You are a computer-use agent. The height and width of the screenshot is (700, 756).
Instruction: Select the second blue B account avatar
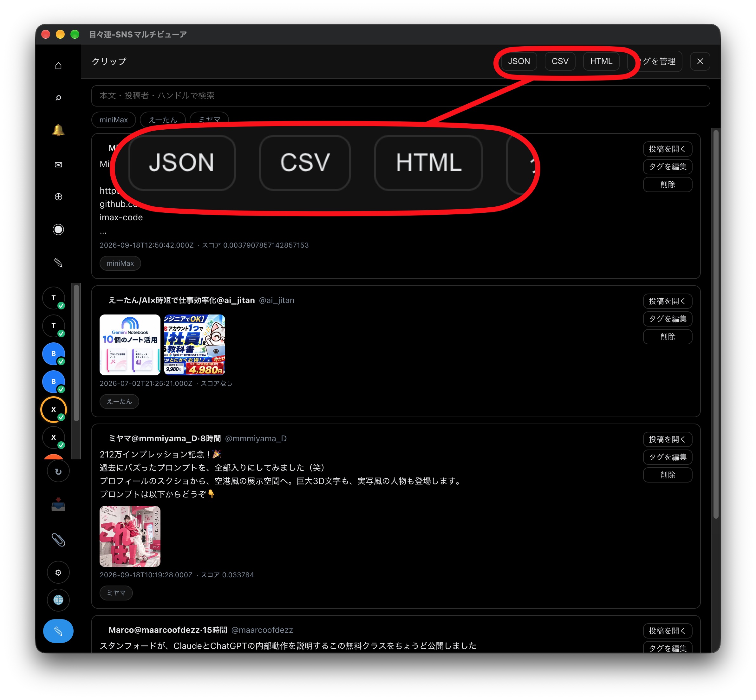click(53, 381)
